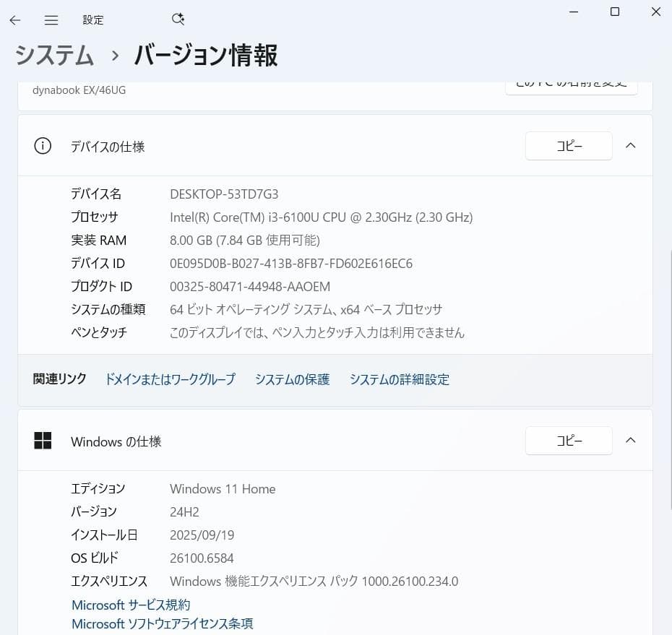
Task: Navigate to システム via the breadcrumb
Action: [53, 56]
